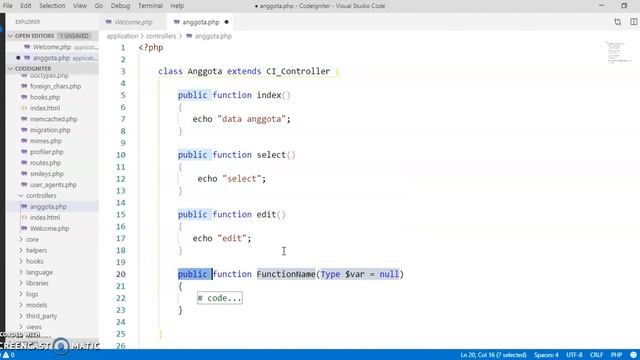Open the Debug menu
Viewport: 640px width, 360px height.
click(120, 6)
